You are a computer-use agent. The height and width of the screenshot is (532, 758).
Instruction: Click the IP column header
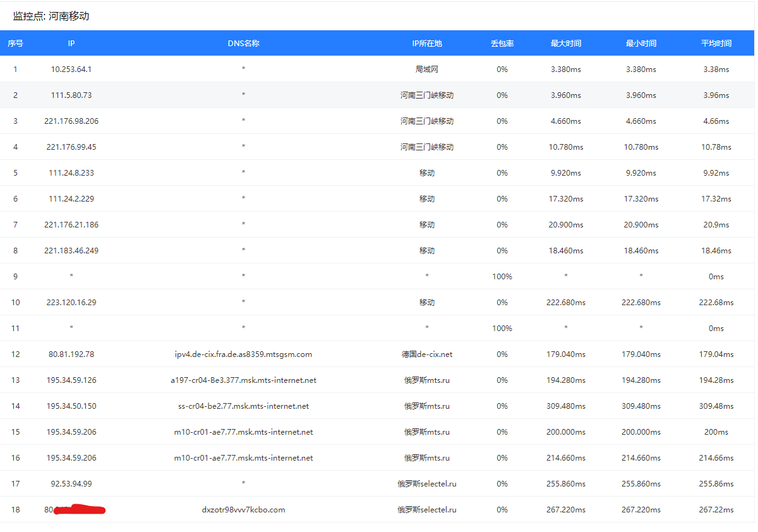[x=71, y=44]
